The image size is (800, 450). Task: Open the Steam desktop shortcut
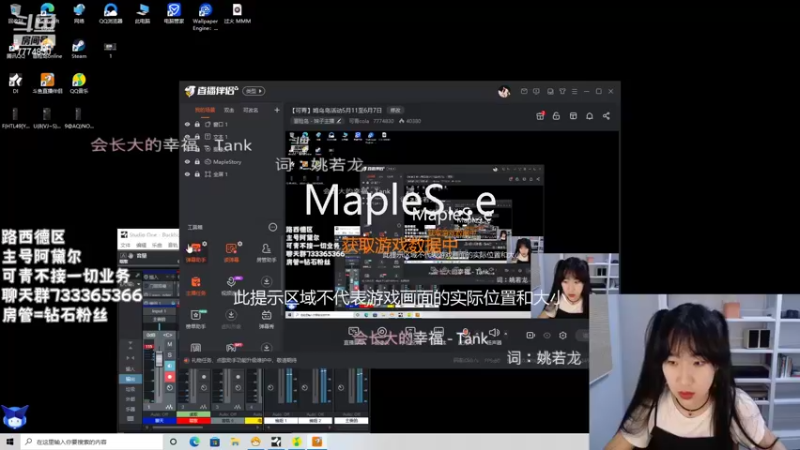tap(79, 48)
